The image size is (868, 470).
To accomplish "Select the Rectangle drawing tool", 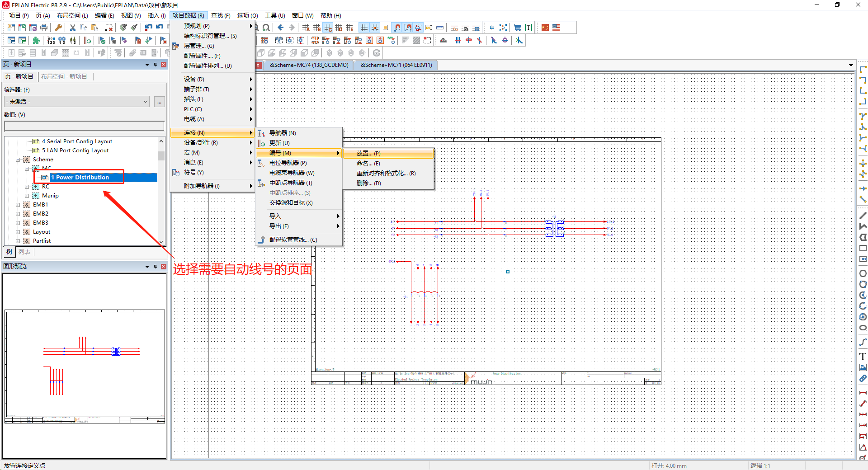I will tap(863, 248).
